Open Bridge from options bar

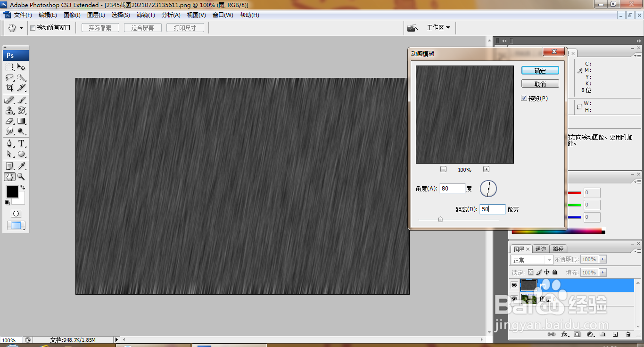click(413, 28)
